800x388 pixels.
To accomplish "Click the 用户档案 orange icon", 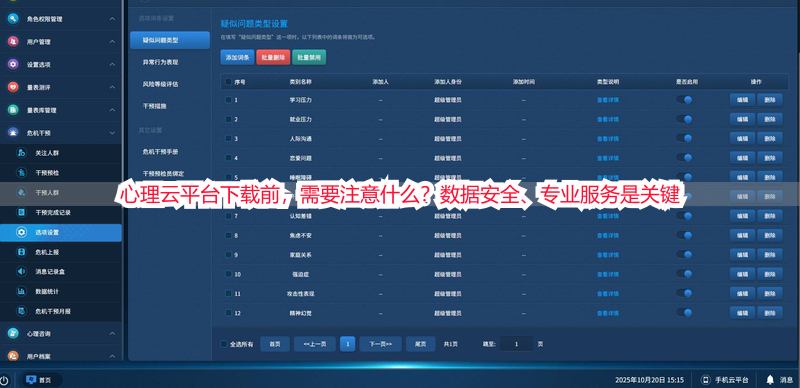I will pyautogui.click(x=13, y=356).
